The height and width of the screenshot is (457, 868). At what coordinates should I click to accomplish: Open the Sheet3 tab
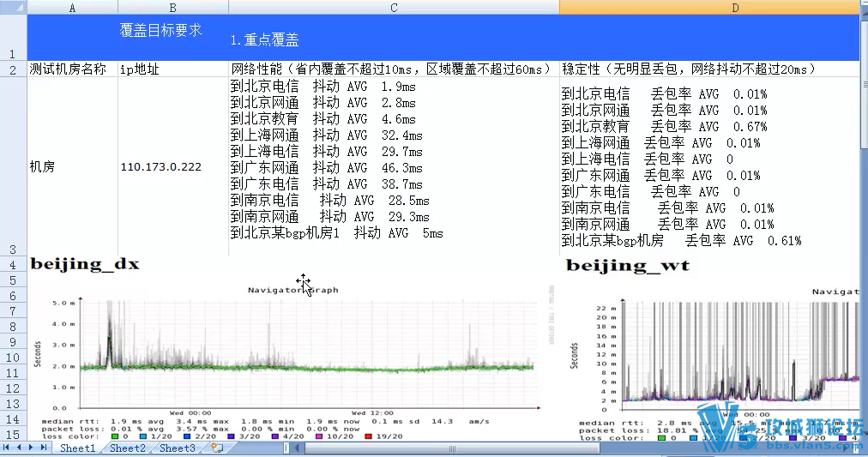point(178,448)
